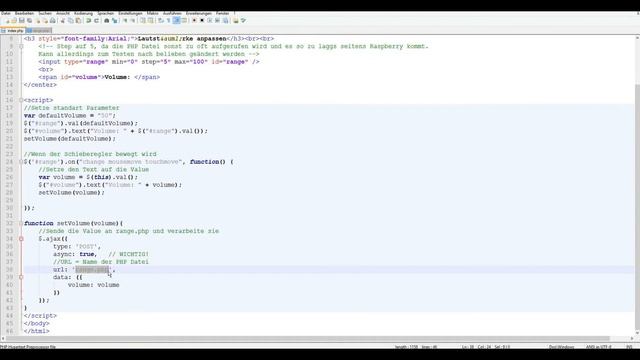Open the Suchen menu

pos(45,13)
